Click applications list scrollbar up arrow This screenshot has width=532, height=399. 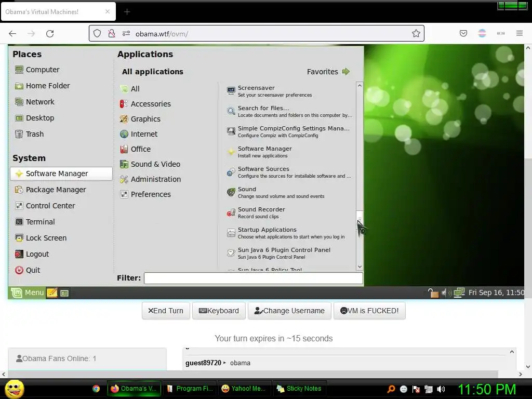pos(360,86)
